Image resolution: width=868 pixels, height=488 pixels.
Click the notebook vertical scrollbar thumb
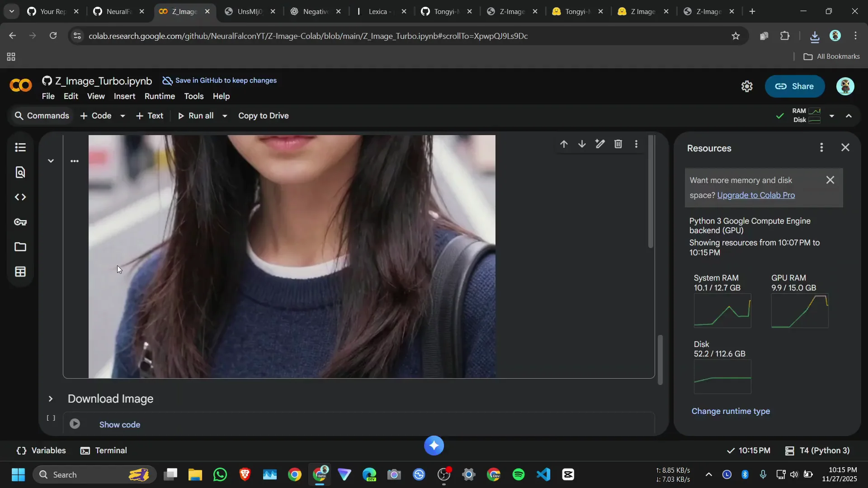pyautogui.click(x=660, y=360)
